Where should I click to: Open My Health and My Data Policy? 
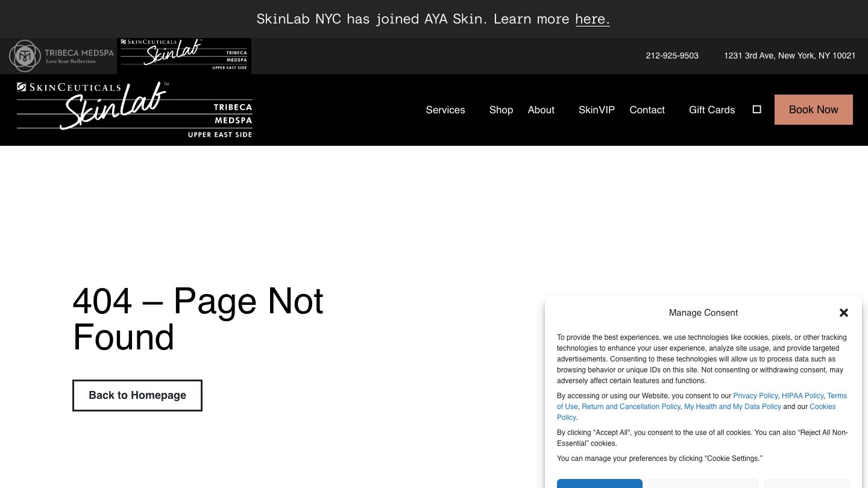tap(732, 407)
